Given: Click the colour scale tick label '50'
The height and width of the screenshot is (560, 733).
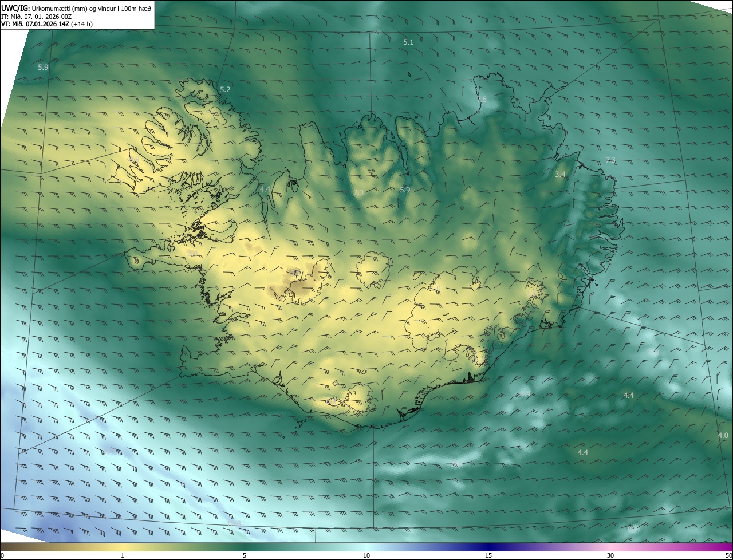Looking at the screenshot, I should (x=728, y=555).
